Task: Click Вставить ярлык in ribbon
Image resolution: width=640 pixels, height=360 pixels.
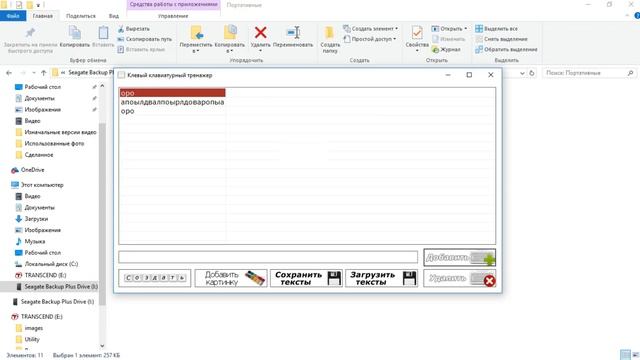Action: pos(141,49)
